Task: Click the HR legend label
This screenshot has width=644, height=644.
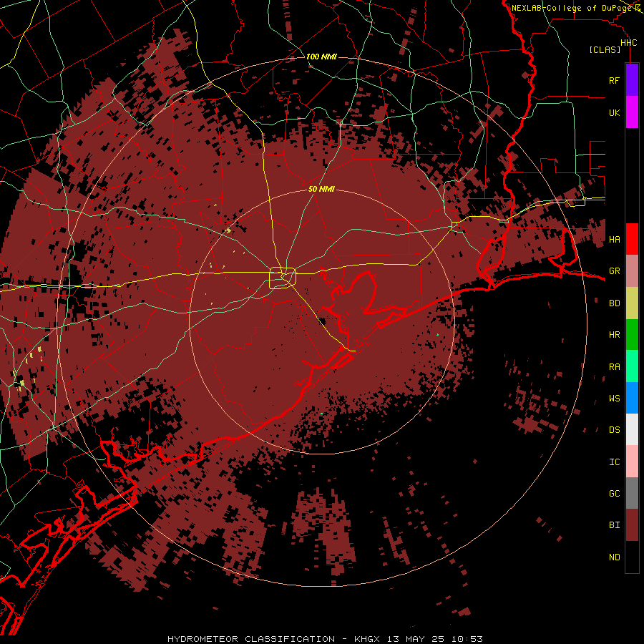Action: click(x=615, y=335)
